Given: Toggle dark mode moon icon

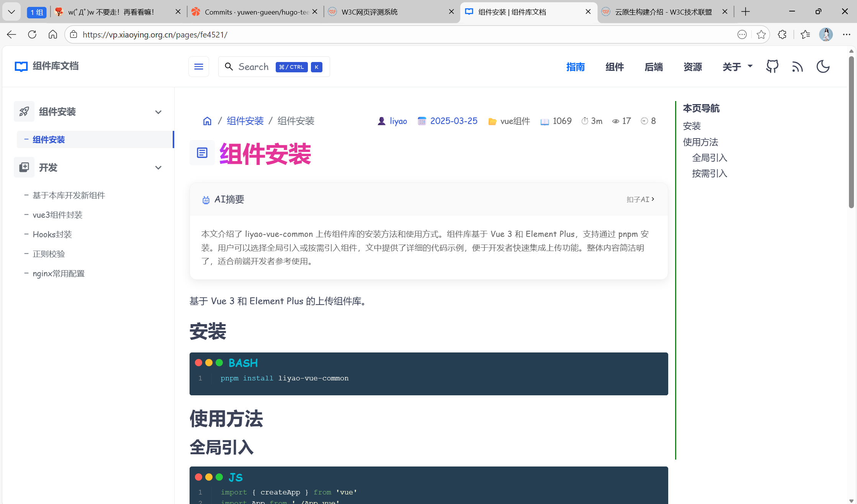Looking at the screenshot, I should 823,67.
